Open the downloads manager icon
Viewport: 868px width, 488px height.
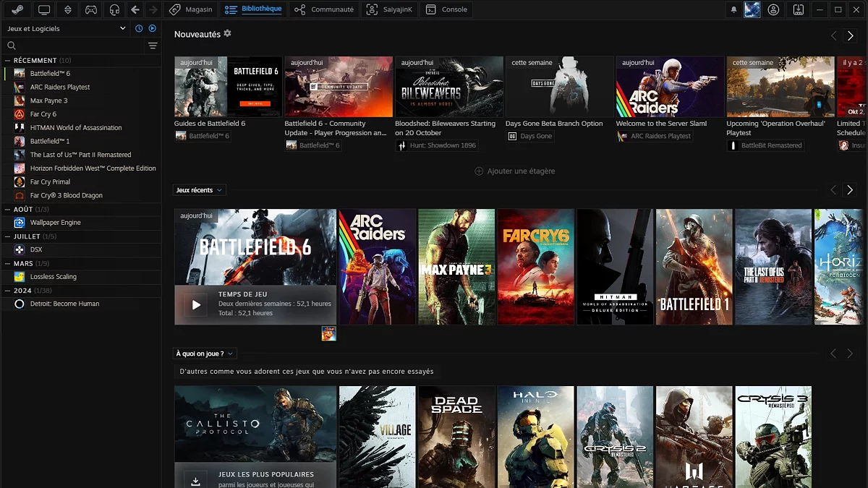coord(798,10)
